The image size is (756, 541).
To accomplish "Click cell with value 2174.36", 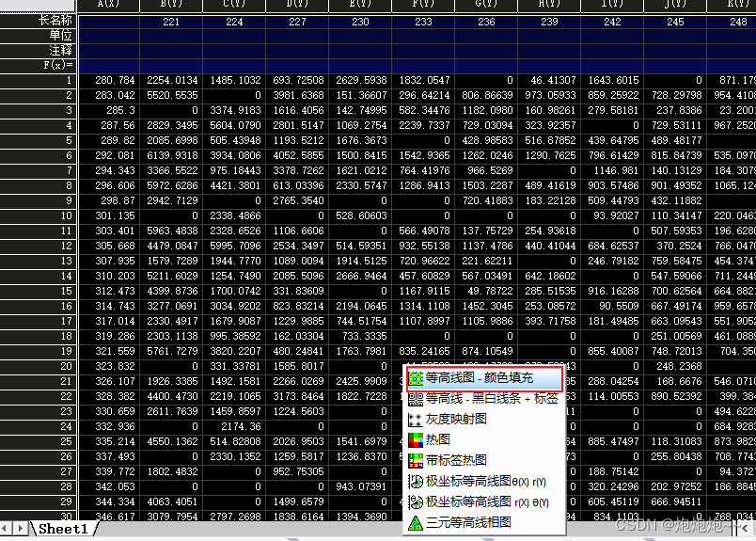I will 234,426.
